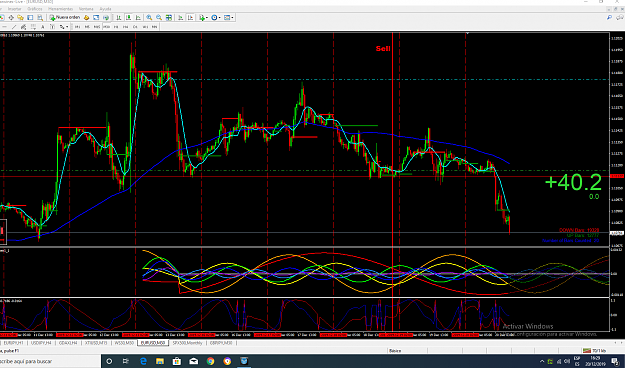This screenshot has height=368, width=625.
Task: Click the Nueva orden button
Action: [65, 18]
